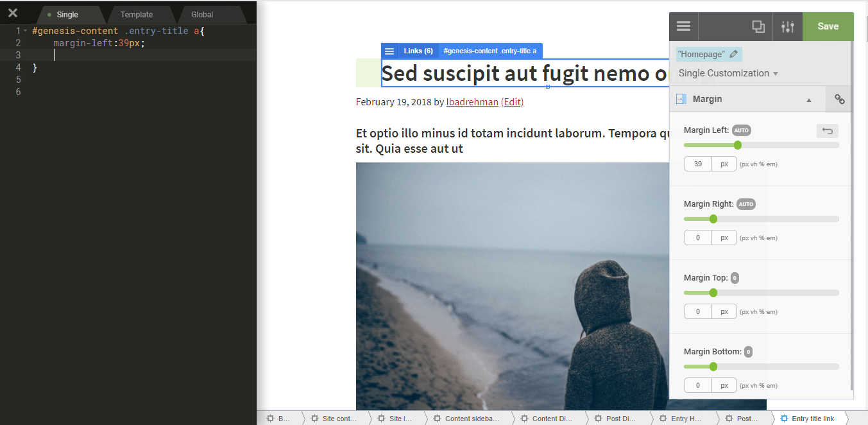Viewport: 868px width, 425px height.
Task: Click the Margin Top 0 badge
Action: (x=735, y=278)
